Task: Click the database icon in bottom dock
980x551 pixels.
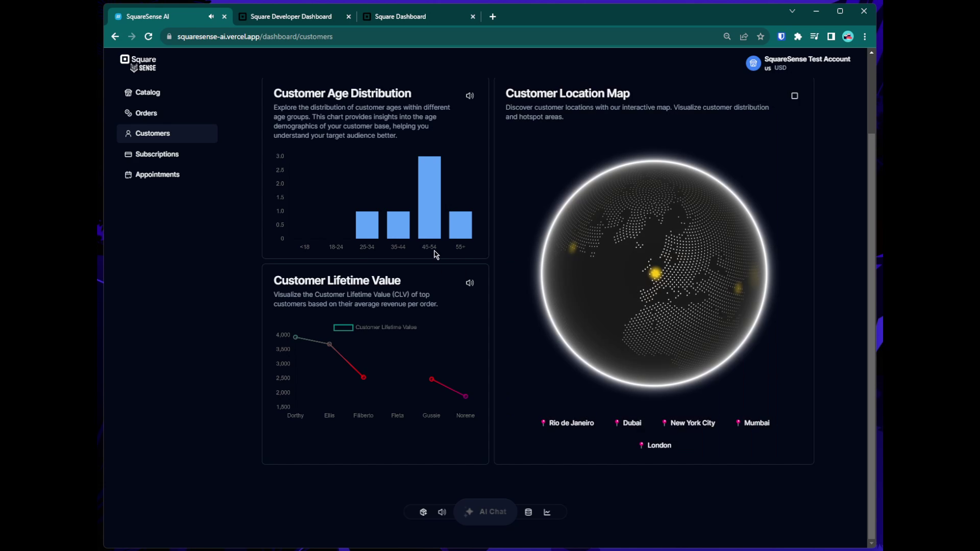Action: pos(528,512)
